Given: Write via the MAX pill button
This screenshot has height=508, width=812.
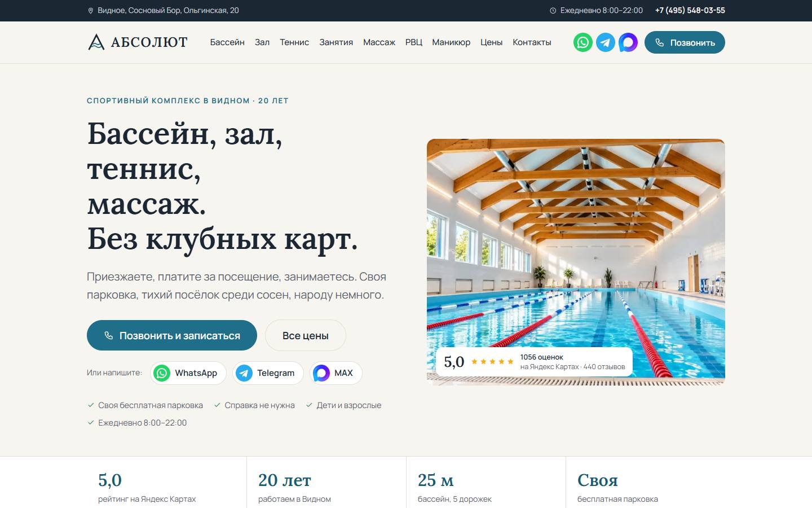Looking at the screenshot, I should coord(336,373).
